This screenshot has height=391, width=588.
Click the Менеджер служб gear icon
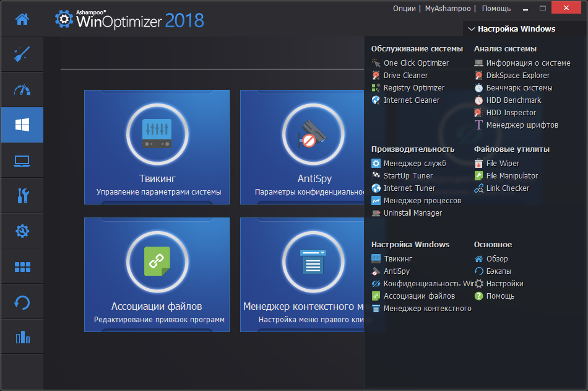[376, 164]
